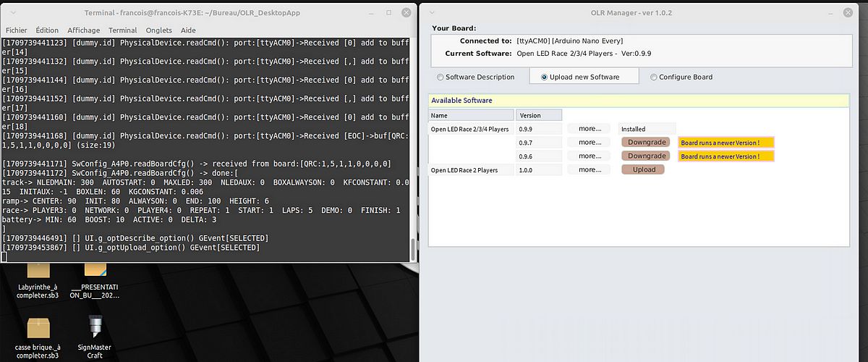The width and height of the screenshot is (868, 362).
Task: Click version cell 1.0.0
Action: coord(539,170)
